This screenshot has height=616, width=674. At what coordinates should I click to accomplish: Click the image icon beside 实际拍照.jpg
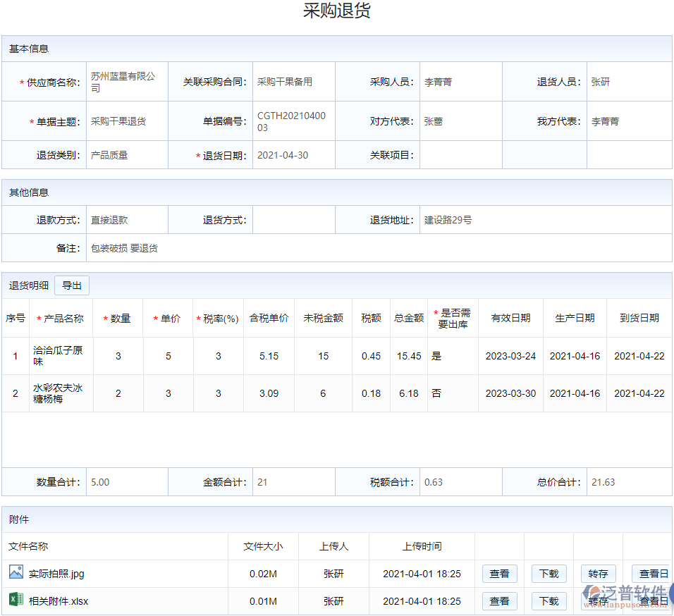(x=16, y=573)
